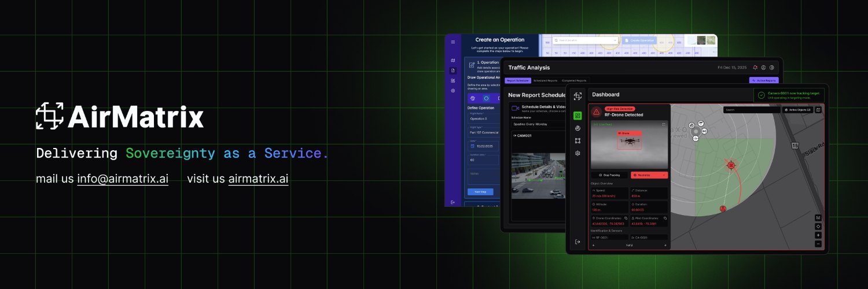This screenshot has width=868, height=289.
Task: Click the Search location box above the grid map
Action: coord(585,40)
